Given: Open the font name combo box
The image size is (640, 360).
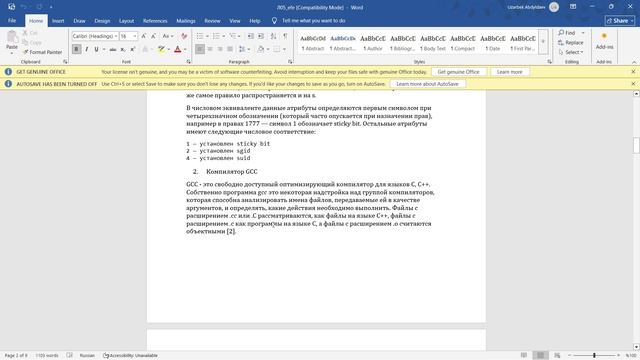Looking at the screenshot, I should (95, 36).
